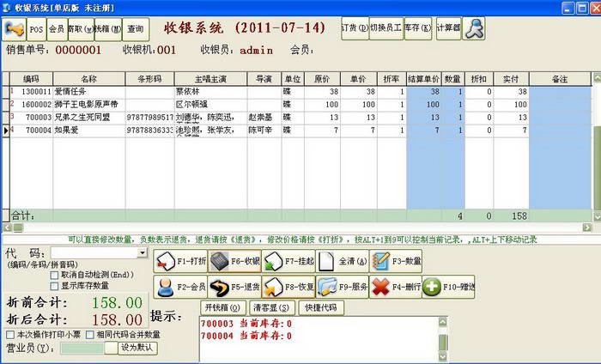Change quantity via F3-数量
Screen dimensions: 601x364
396,261
